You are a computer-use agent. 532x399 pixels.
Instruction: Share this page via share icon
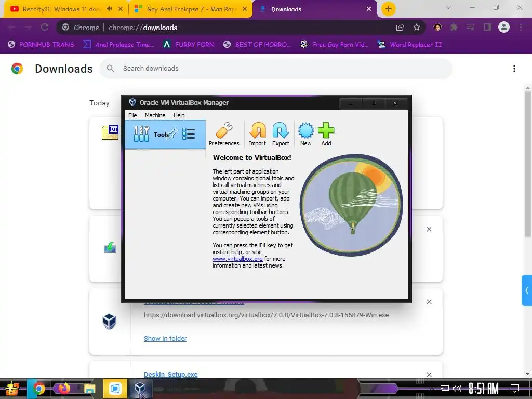(x=400, y=28)
